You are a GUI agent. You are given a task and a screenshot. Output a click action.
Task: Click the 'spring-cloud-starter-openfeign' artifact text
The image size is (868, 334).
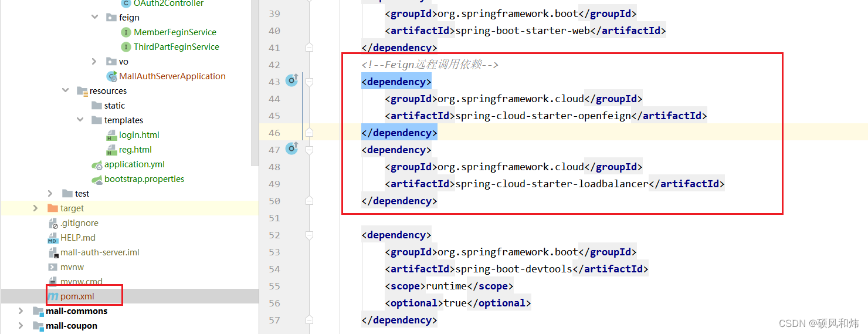pyautogui.click(x=543, y=116)
